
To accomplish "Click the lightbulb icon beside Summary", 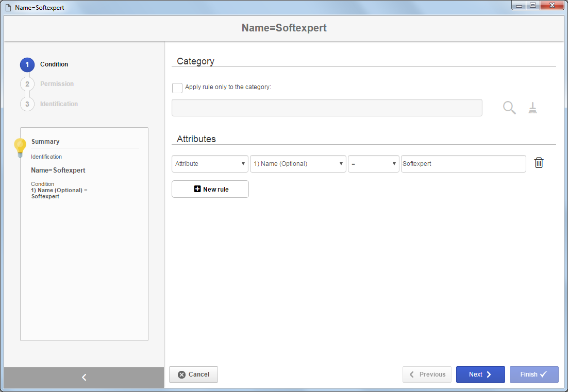I will point(20,148).
